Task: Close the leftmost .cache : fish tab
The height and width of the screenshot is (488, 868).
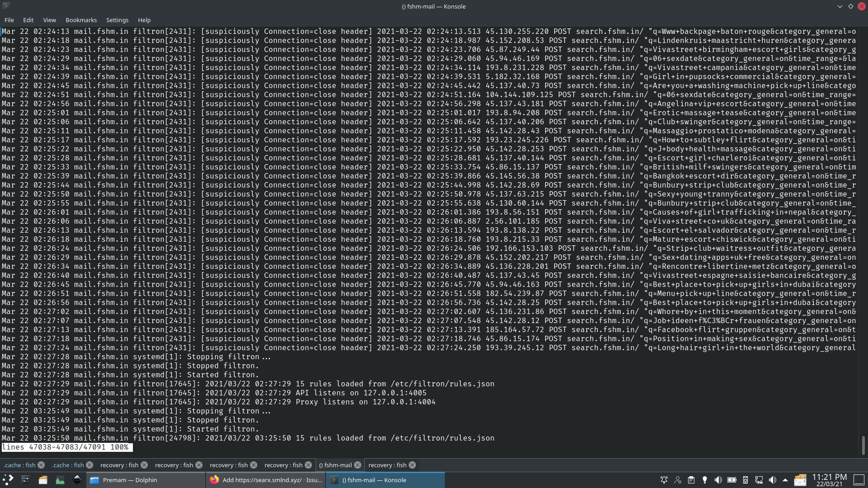Action: (41, 465)
